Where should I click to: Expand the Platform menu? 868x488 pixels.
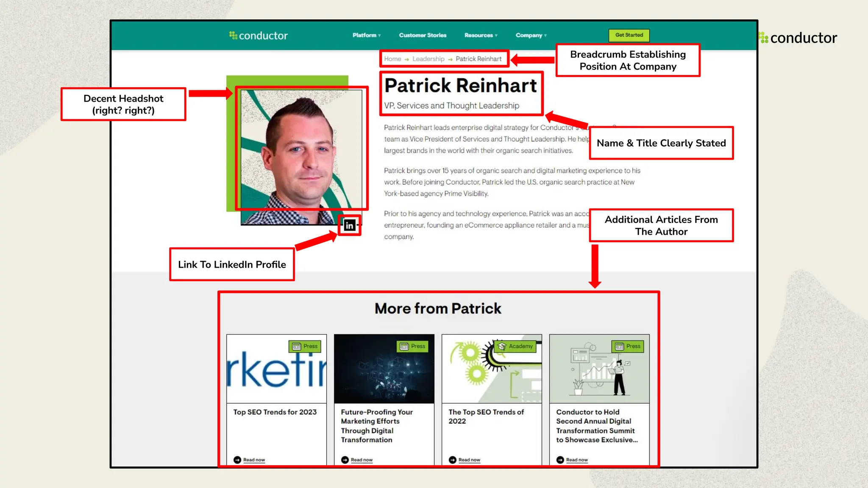tap(367, 35)
